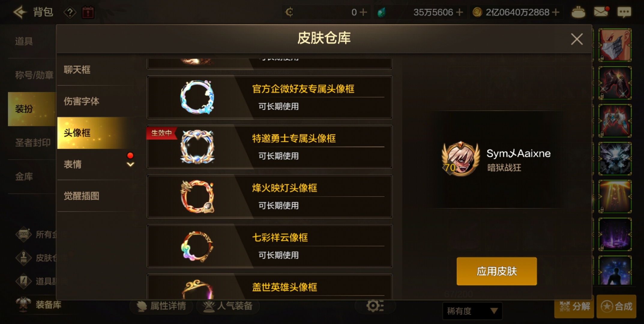
Task: Open the chat bubble icon
Action: tap(624, 12)
